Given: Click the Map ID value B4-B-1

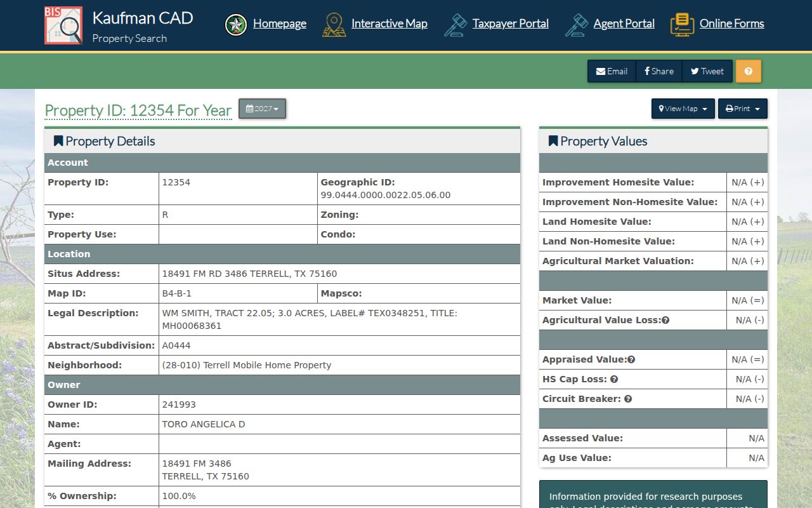Looking at the screenshot, I should pyautogui.click(x=177, y=293).
